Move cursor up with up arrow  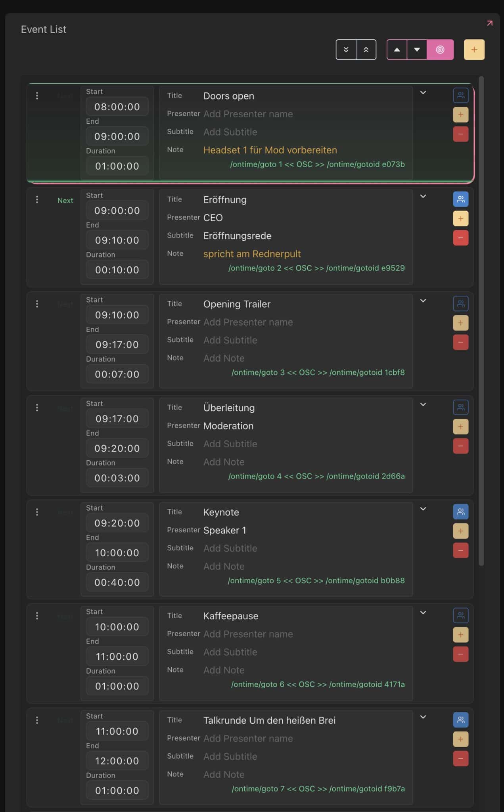pos(397,50)
